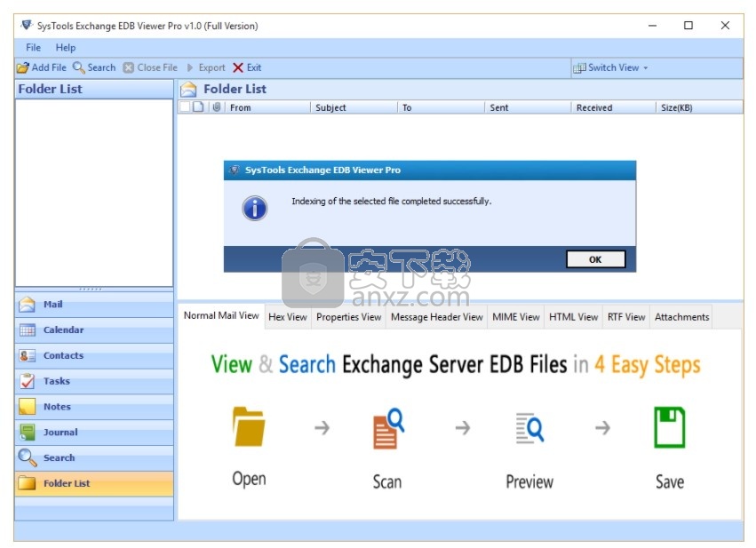This screenshot has height=548, width=756.
Task: Click the Journal green book icon
Action: tap(28, 432)
